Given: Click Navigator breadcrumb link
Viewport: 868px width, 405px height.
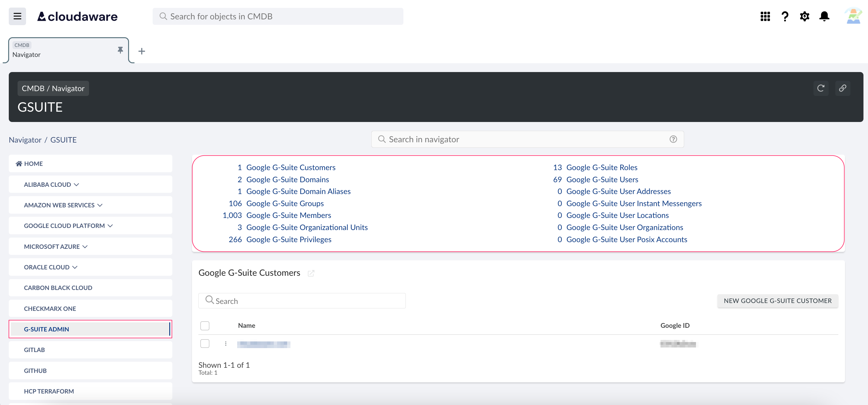Looking at the screenshot, I should pos(25,140).
